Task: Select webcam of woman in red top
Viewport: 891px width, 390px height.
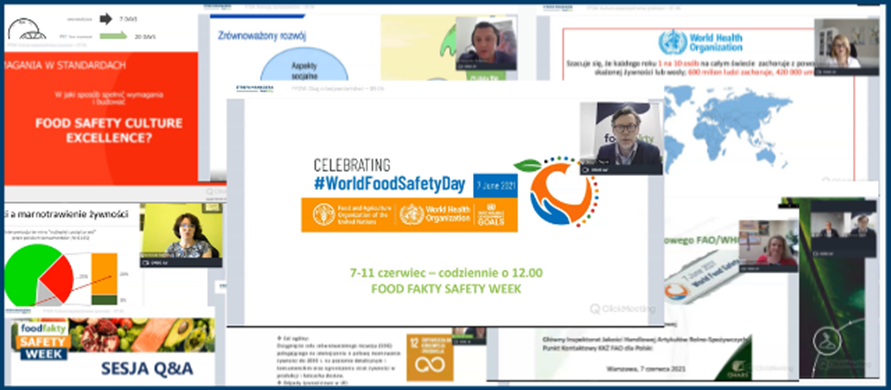Action: coord(769,246)
